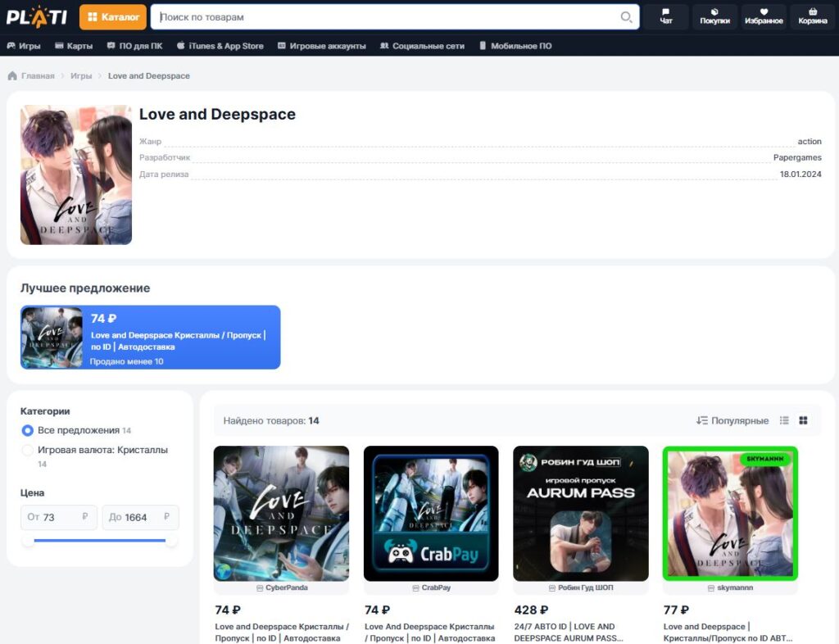Open iTunes & App Store menu item

(220, 46)
